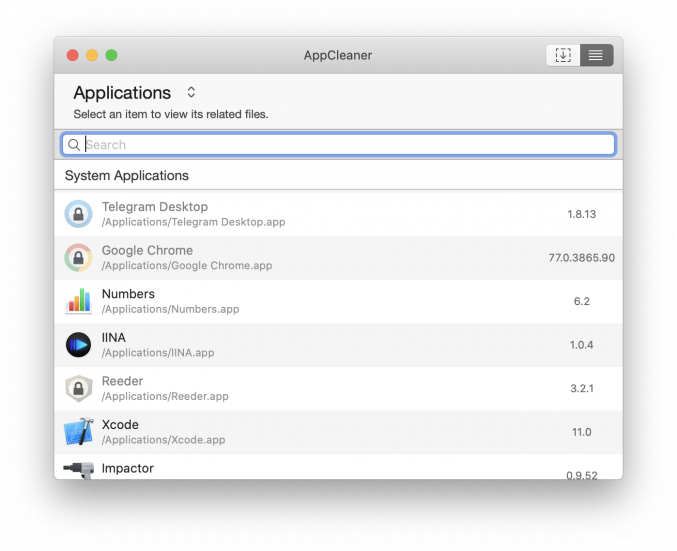This screenshot has width=677, height=551.
Task: Click version 1.8.13 for Telegram
Action: click(x=581, y=214)
